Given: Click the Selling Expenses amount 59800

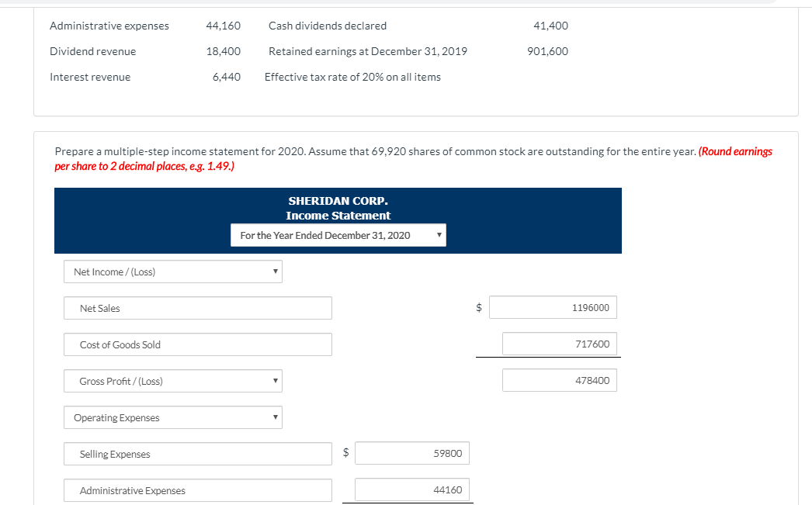Looking at the screenshot, I should [411, 453].
